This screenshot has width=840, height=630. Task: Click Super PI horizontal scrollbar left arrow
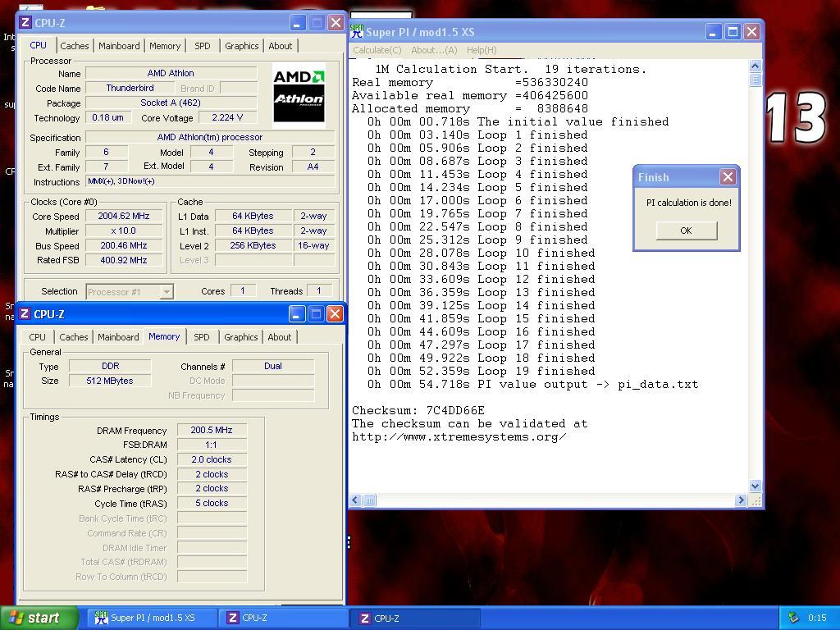pyautogui.click(x=356, y=500)
